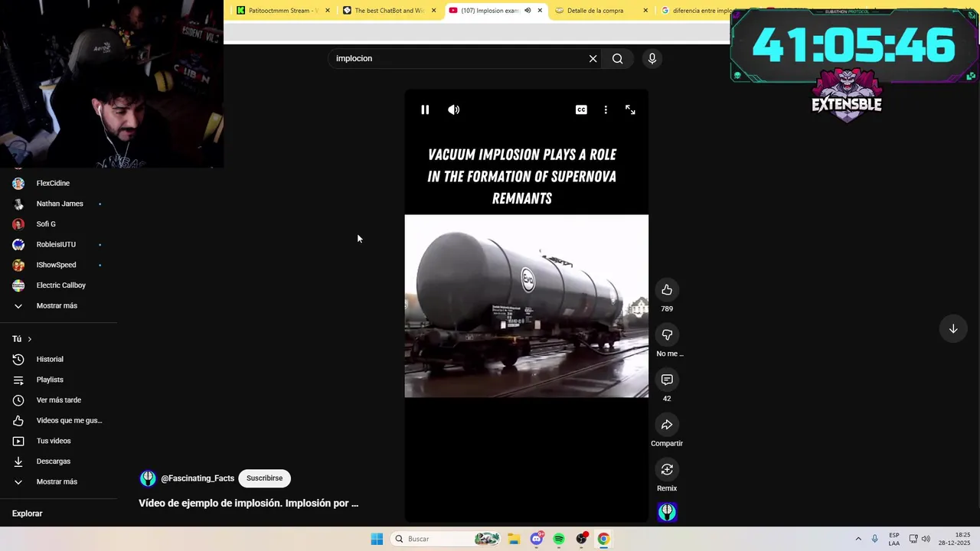Click the taskbar Buscar search box
The width and height of the screenshot is (980, 551).
(446, 539)
